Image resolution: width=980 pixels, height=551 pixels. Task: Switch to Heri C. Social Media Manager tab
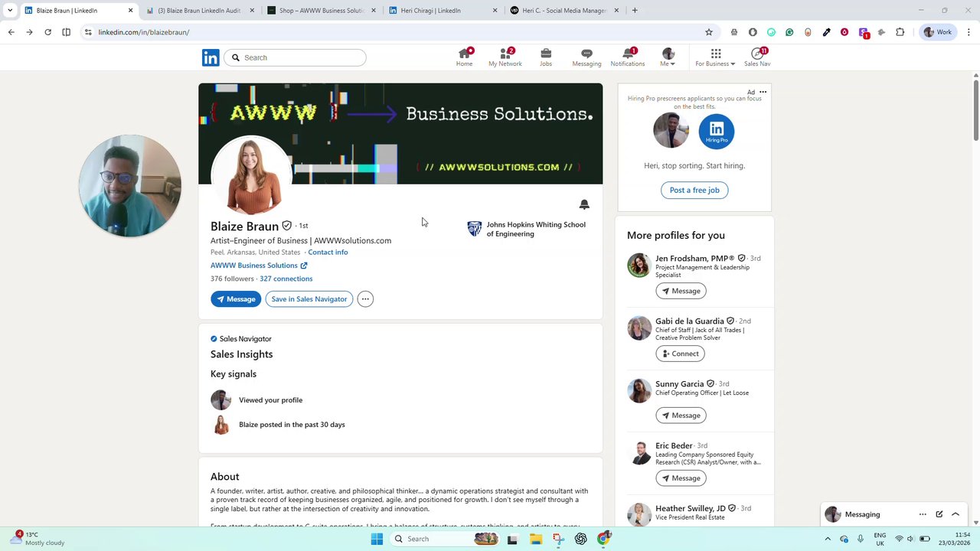tap(563, 11)
